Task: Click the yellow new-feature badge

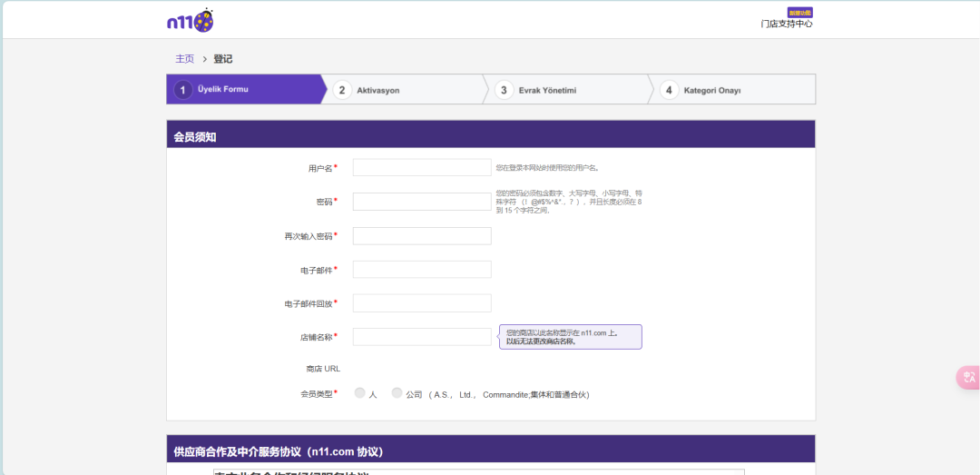Action: (800, 12)
